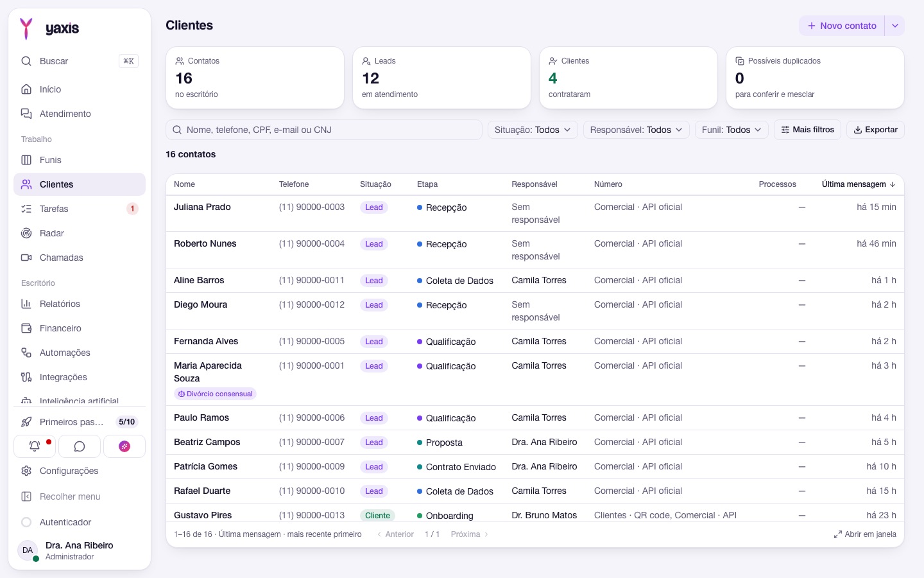This screenshot has width=924, height=578.
Task: Click the Chamadas video camera icon
Action: [26, 258]
